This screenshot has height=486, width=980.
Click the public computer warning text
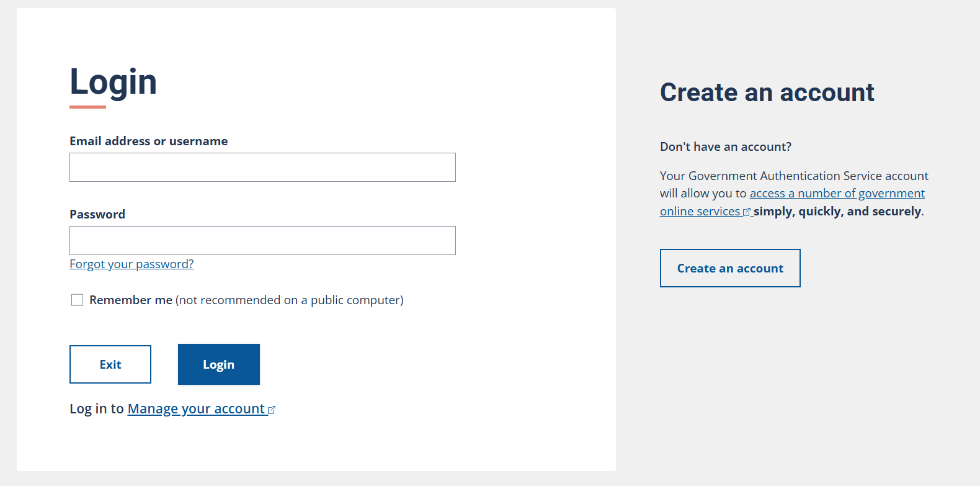tap(290, 300)
